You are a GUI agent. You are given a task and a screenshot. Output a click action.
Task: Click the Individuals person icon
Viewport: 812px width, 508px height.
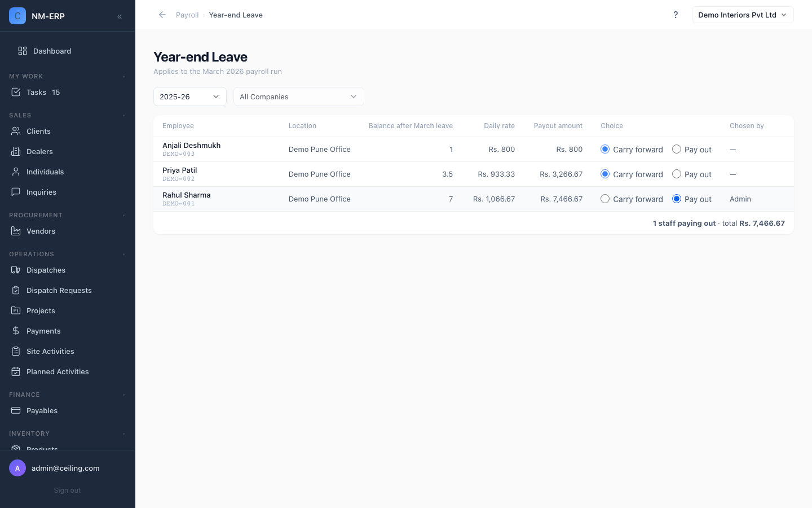(16, 172)
